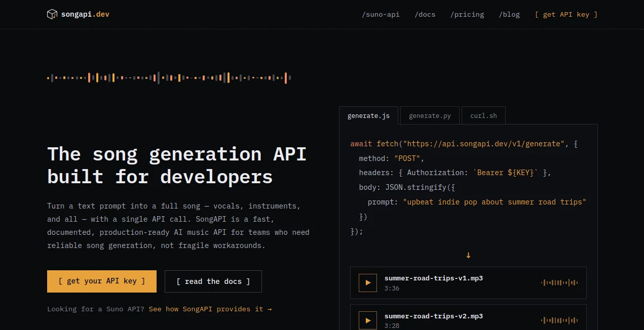The width and height of the screenshot is (644, 330).
Task: Visit the /blog nav link
Action: pyautogui.click(x=510, y=14)
